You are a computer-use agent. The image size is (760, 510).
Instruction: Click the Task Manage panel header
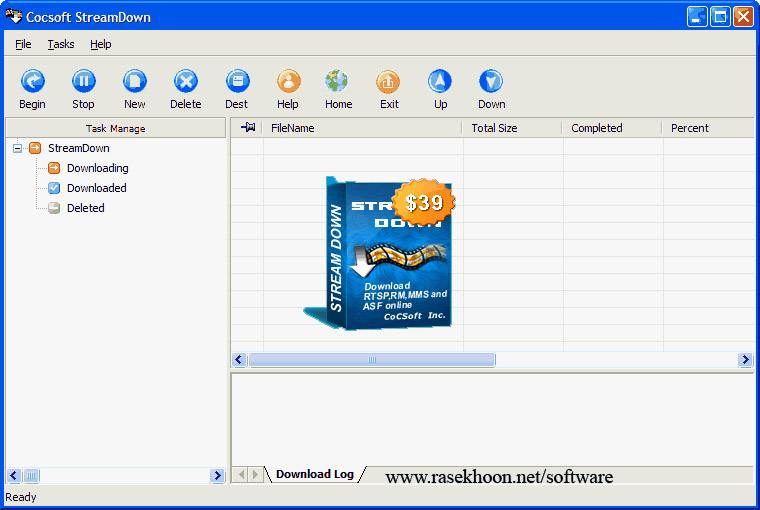pos(115,128)
